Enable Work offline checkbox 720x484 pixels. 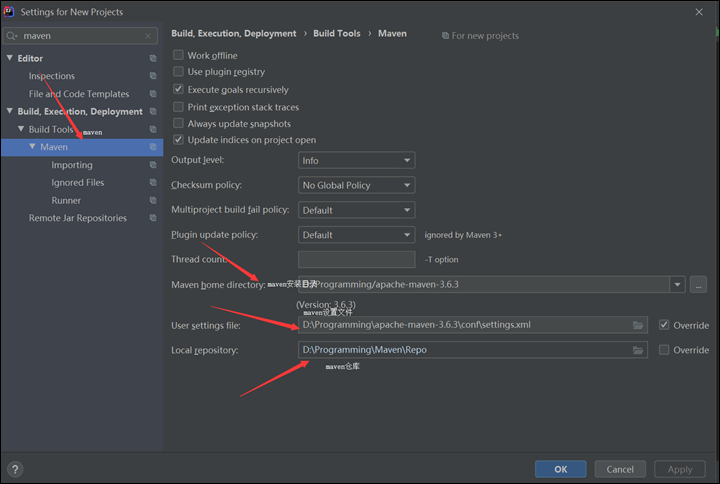(x=178, y=55)
